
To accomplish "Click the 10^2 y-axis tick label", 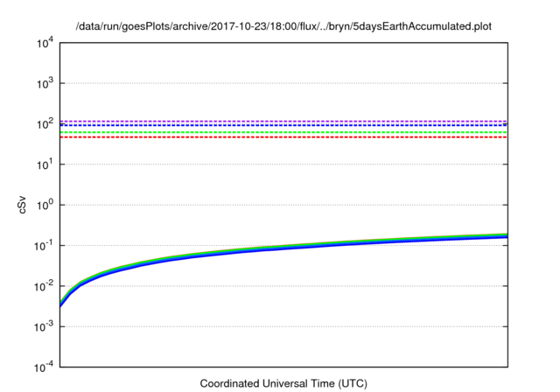I will click(45, 124).
